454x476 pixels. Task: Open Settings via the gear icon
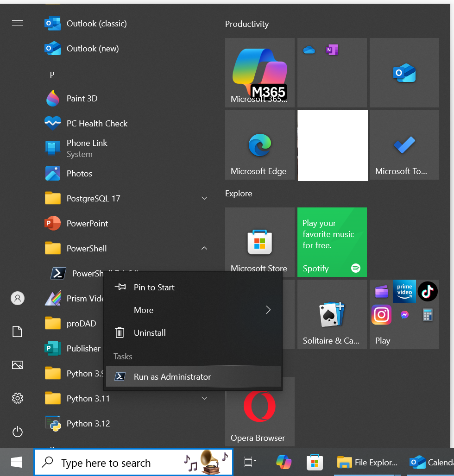(17, 398)
